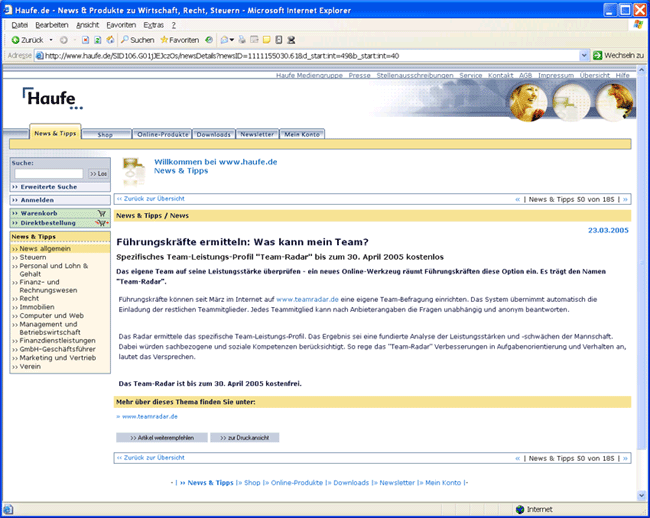Open the Extras menu
This screenshot has width=650, height=518.
coord(153,25)
